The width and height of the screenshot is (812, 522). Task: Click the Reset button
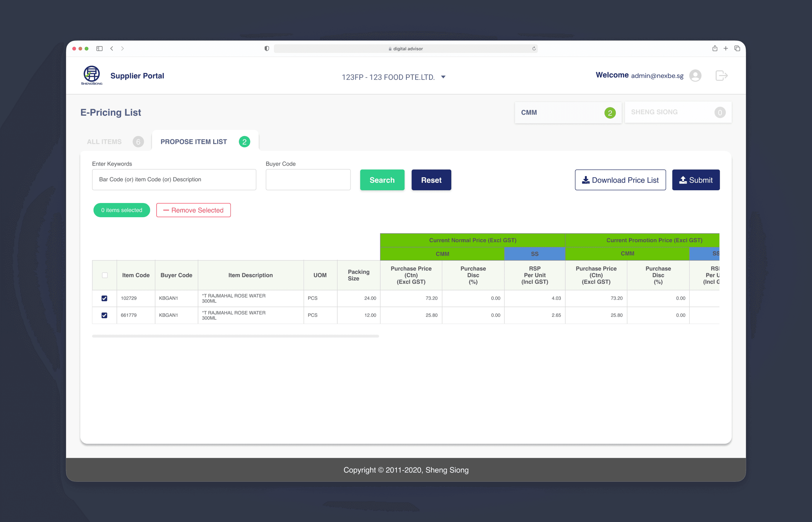tap(431, 180)
